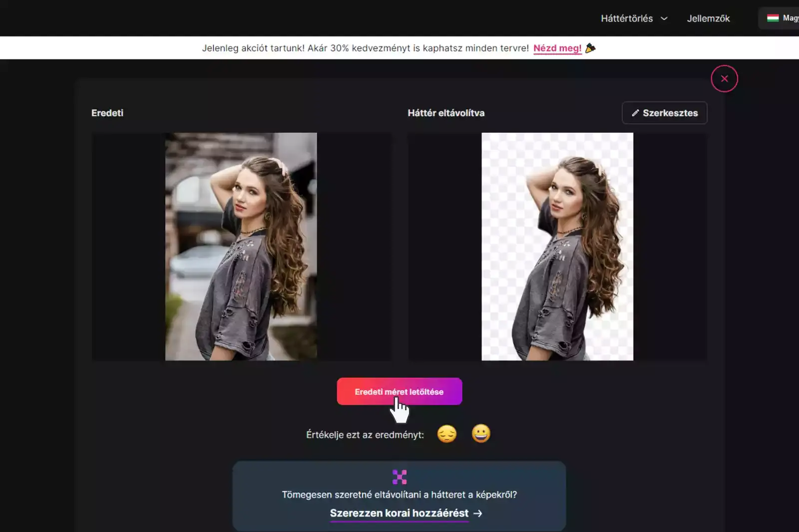This screenshot has width=799, height=532.
Task: Click the Eredeti méret letöltése button
Action: (x=399, y=392)
